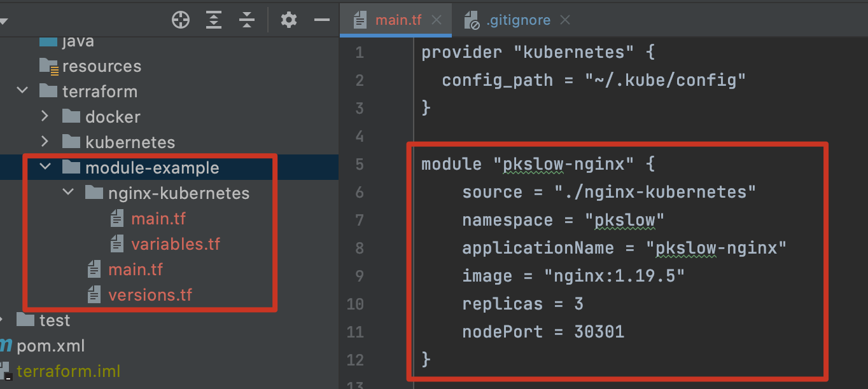Collapse the terraform folder
The height and width of the screenshot is (389, 868).
click(x=22, y=91)
